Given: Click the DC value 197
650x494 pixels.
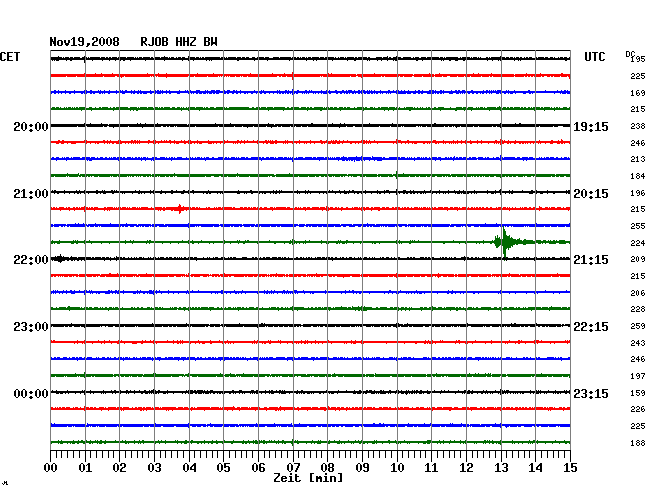Looking at the screenshot, I should click(x=638, y=376).
